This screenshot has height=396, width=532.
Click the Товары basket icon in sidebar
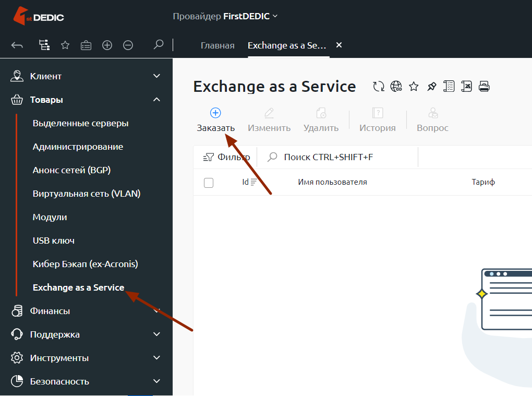(17, 100)
